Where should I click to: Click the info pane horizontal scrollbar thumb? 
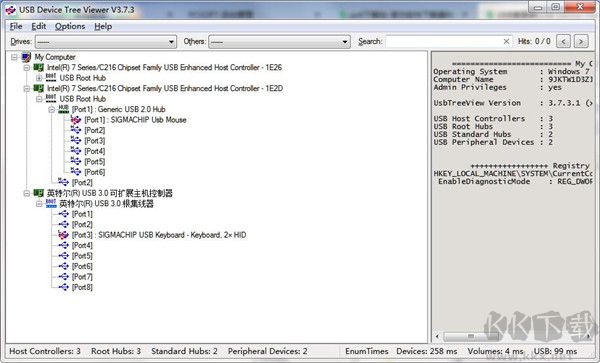(471, 336)
